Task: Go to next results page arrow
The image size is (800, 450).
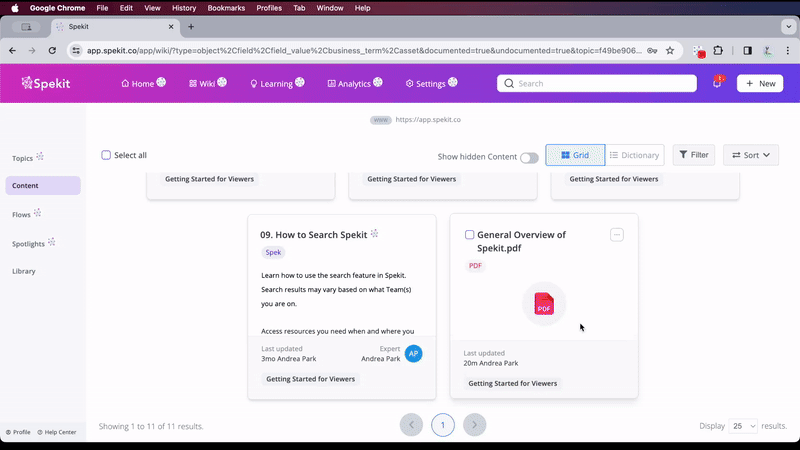Action: tap(474, 424)
